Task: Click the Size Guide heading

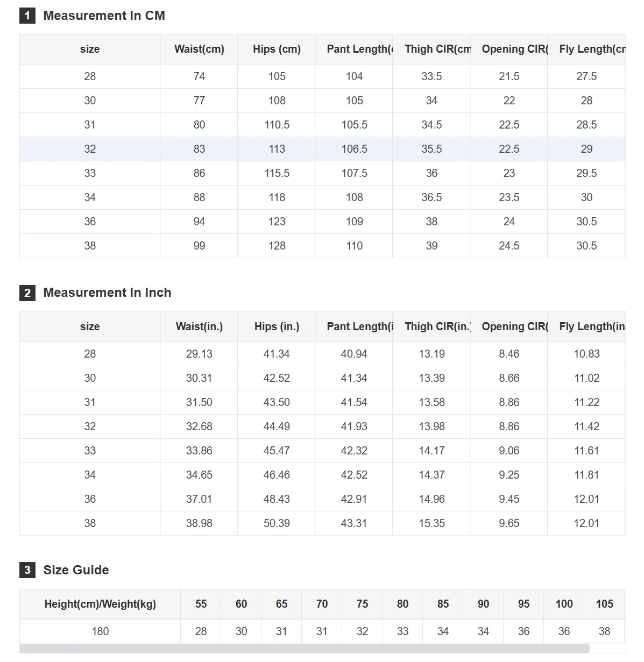Action: (76, 570)
